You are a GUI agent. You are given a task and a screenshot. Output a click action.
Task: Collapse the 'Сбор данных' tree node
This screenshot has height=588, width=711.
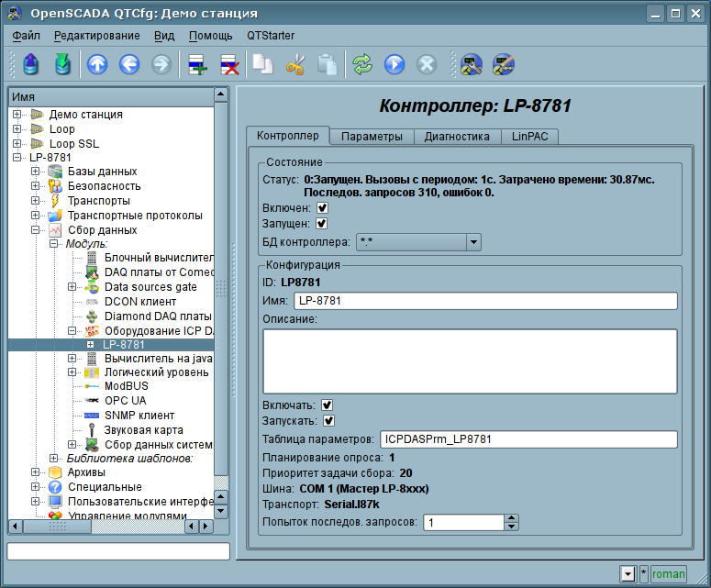click(35, 230)
